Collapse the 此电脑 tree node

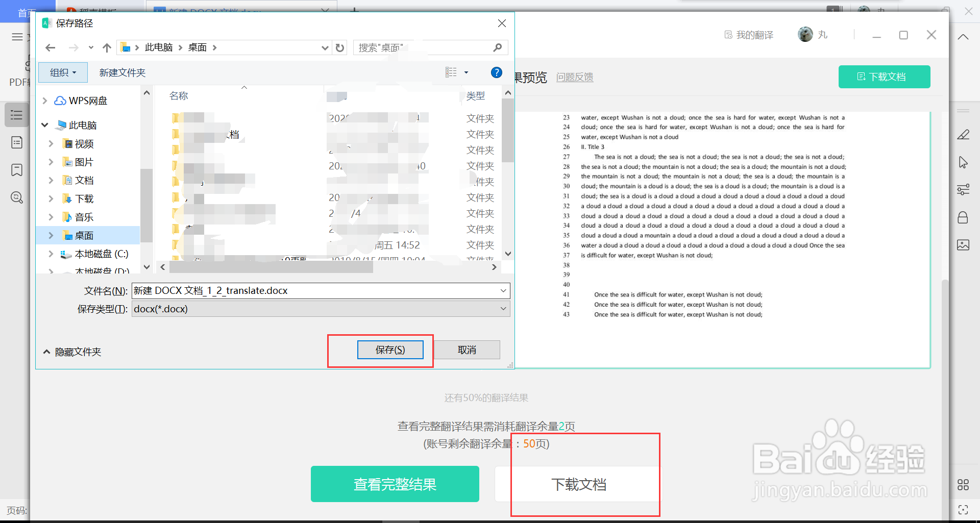pos(45,125)
